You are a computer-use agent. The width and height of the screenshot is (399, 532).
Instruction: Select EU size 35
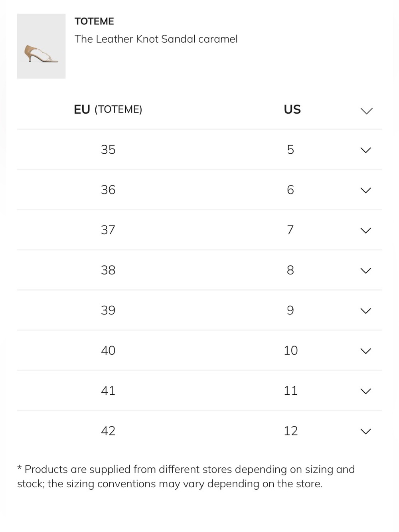coord(108,150)
